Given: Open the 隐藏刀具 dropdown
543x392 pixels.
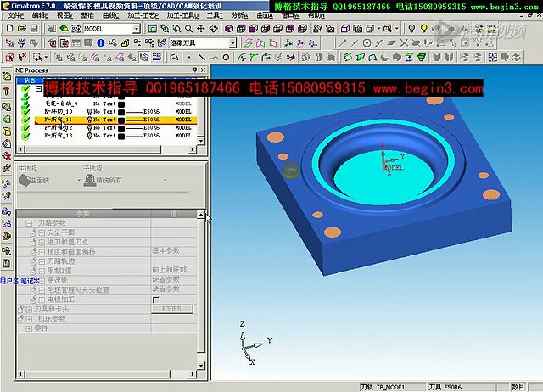Looking at the screenshot, I should (x=232, y=43).
